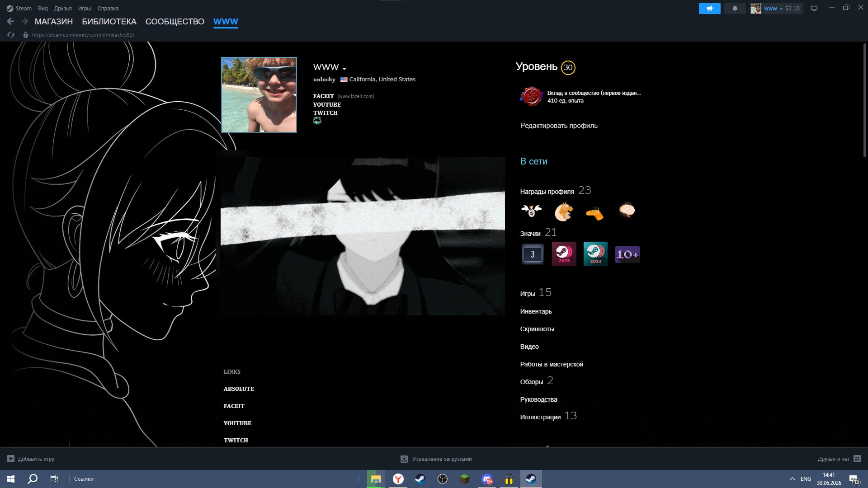Click the winged eye profile award
The width and height of the screenshot is (868, 488).
[x=532, y=211]
